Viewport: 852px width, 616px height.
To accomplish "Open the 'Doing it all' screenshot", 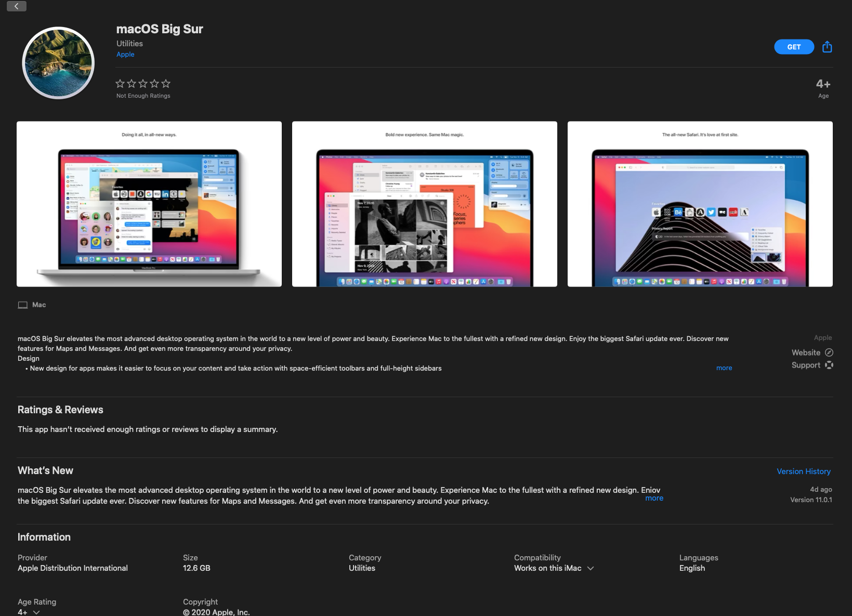I will click(x=149, y=204).
